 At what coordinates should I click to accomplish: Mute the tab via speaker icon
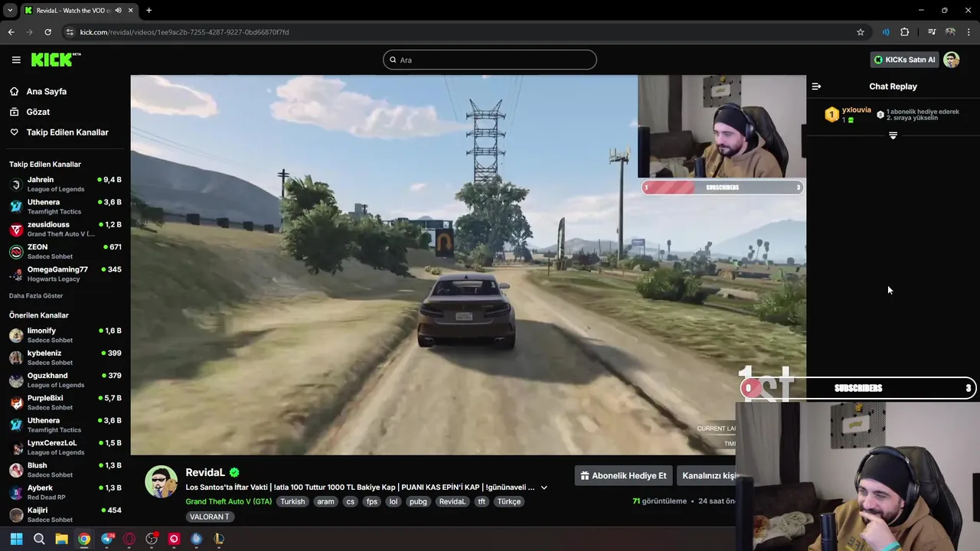coord(118,11)
